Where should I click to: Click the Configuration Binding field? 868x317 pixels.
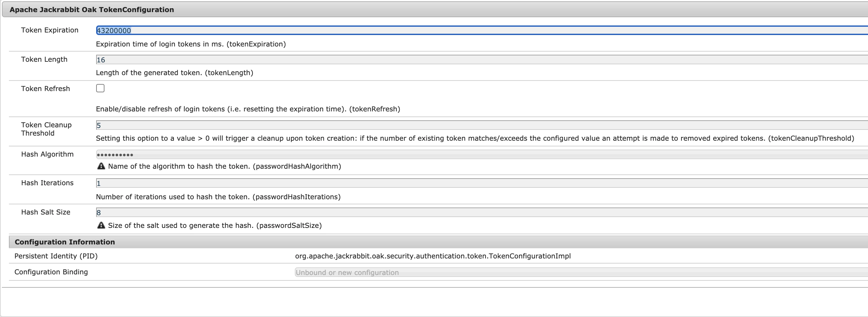click(x=581, y=272)
